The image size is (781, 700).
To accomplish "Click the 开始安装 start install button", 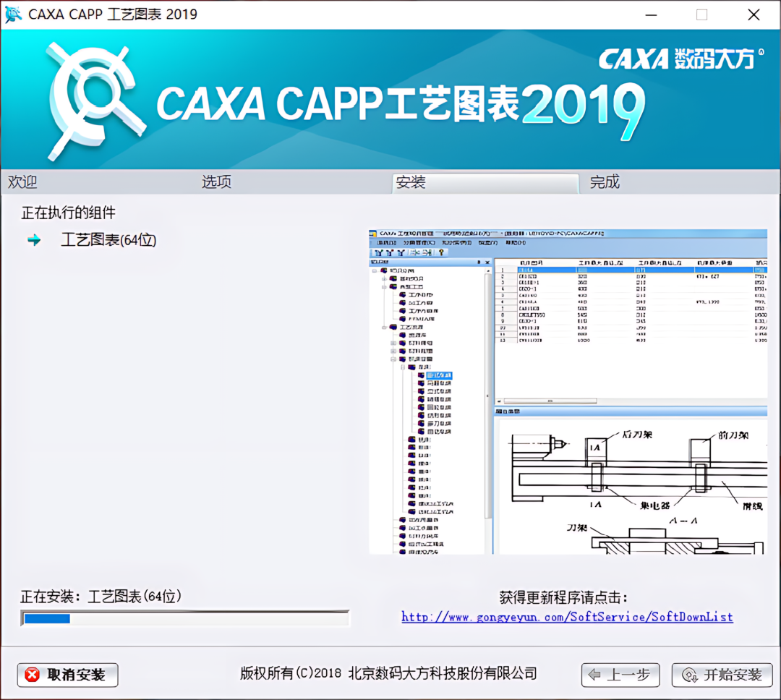I will [722, 675].
